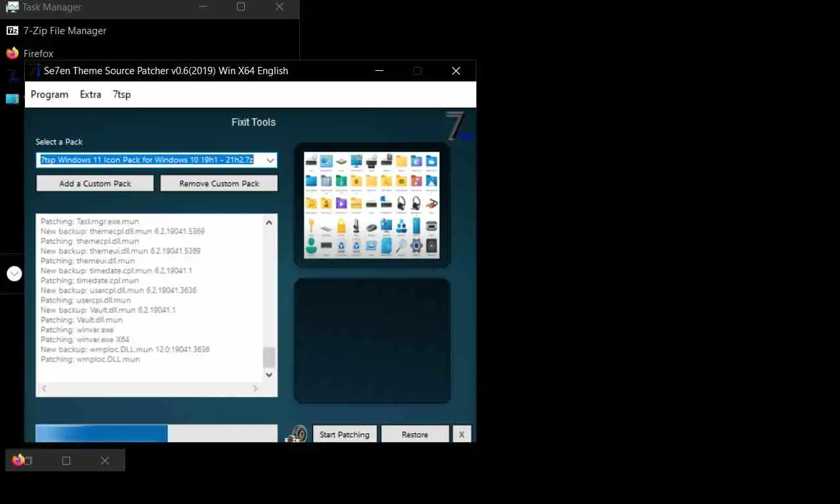Click the patching progress bar
The height and width of the screenshot is (504, 840).
click(156, 433)
